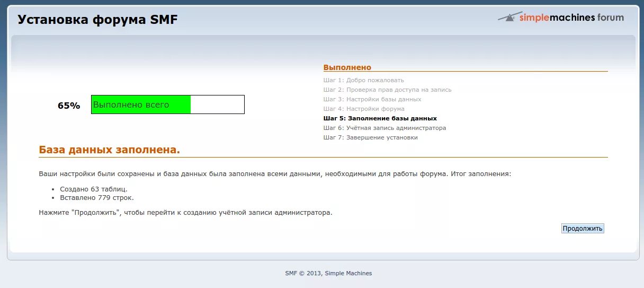Click the 'Выполнено' steps heading
The height and width of the screenshot is (288, 644).
pyautogui.click(x=347, y=67)
